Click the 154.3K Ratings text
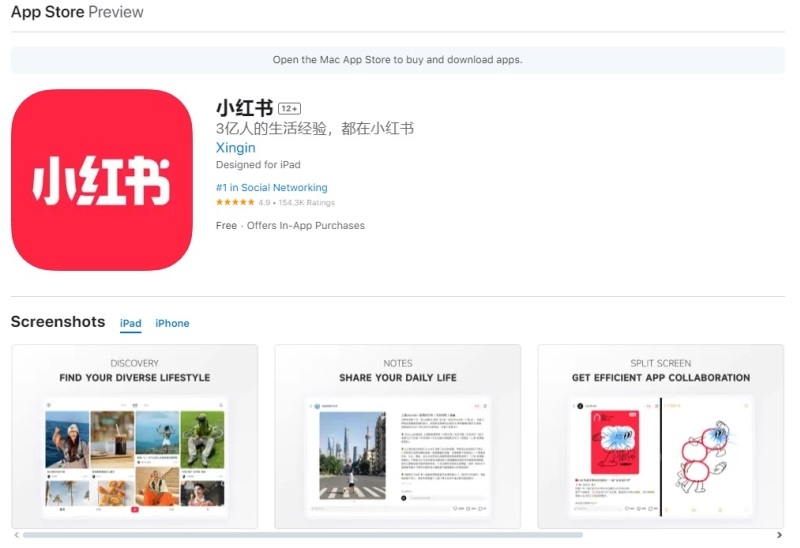This screenshot has height=548, width=800. tap(307, 203)
